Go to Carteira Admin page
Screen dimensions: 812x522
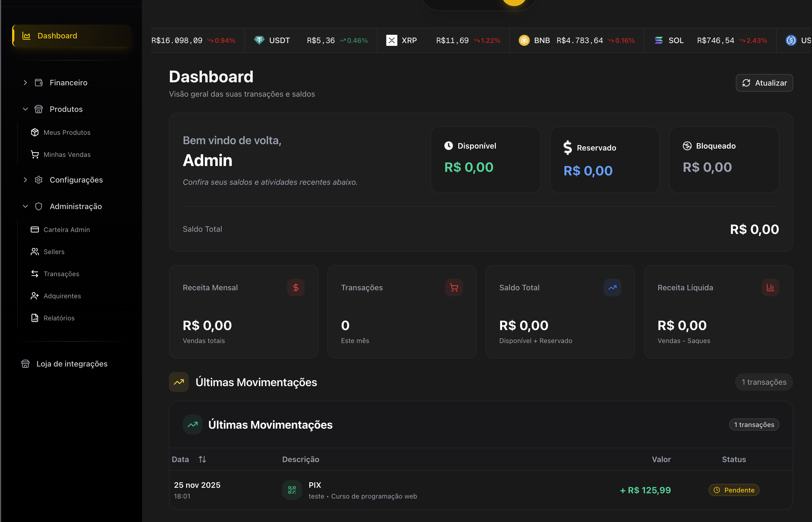click(67, 230)
